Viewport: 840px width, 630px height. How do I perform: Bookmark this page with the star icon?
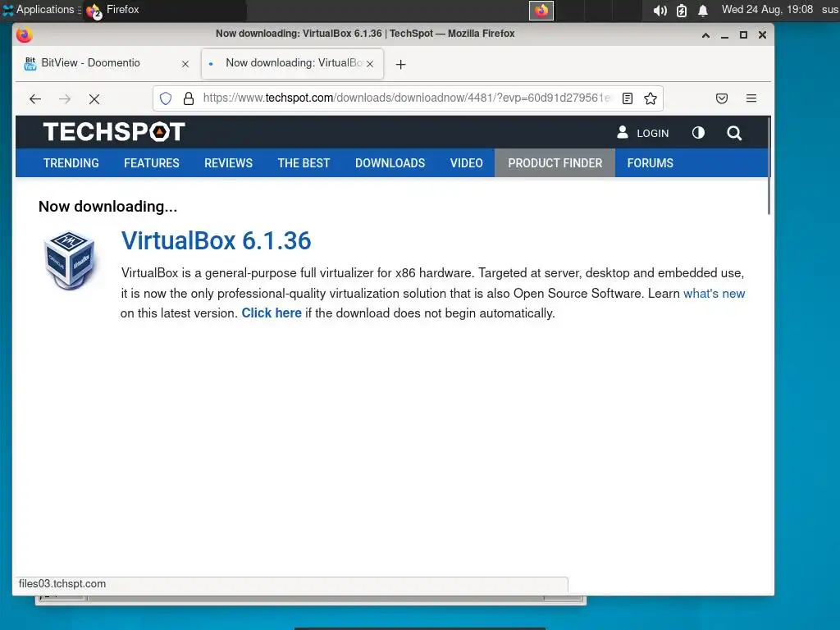651,98
